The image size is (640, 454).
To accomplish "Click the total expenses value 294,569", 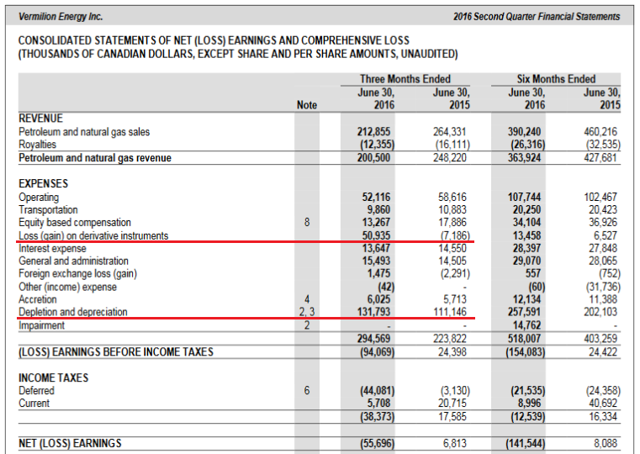I will pyautogui.click(x=374, y=338).
